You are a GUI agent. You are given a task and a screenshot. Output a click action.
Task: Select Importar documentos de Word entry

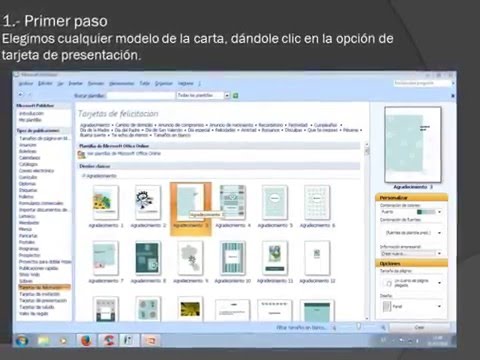coord(44,210)
